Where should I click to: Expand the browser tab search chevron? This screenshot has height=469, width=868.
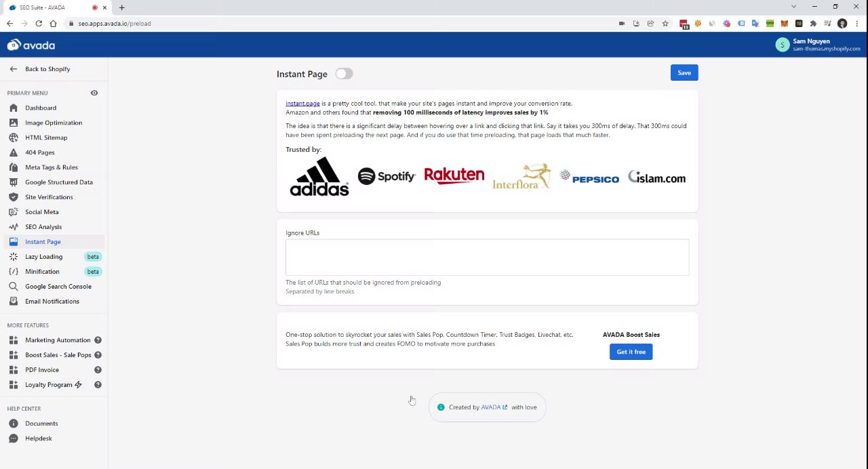(793, 7)
